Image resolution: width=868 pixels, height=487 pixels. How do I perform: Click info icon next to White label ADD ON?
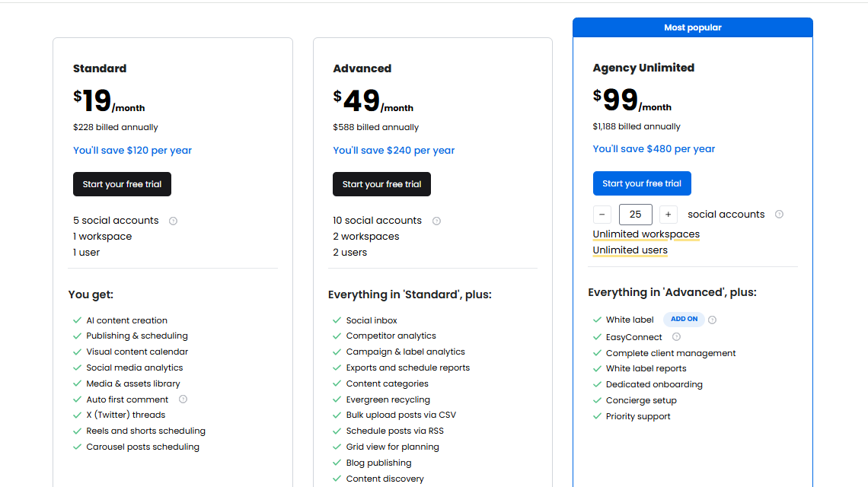[x=713, y=320]
